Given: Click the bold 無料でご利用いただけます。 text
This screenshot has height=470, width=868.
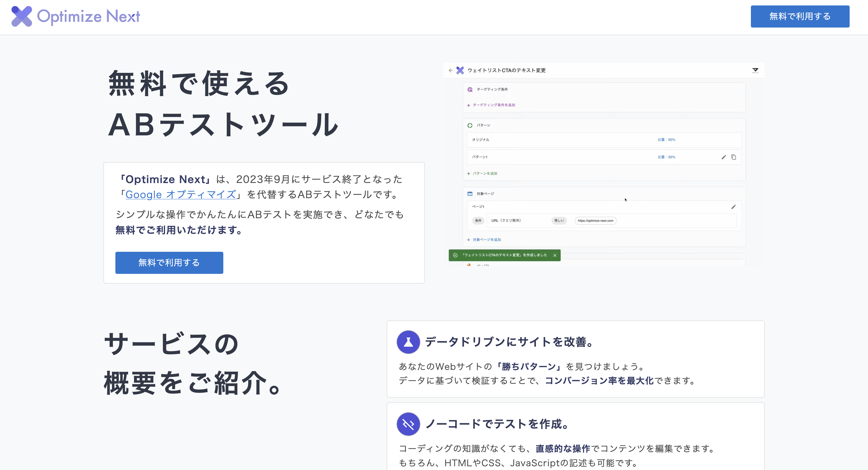Looking at the screenshot, I should pyautogui.click(x=179, y=230).
